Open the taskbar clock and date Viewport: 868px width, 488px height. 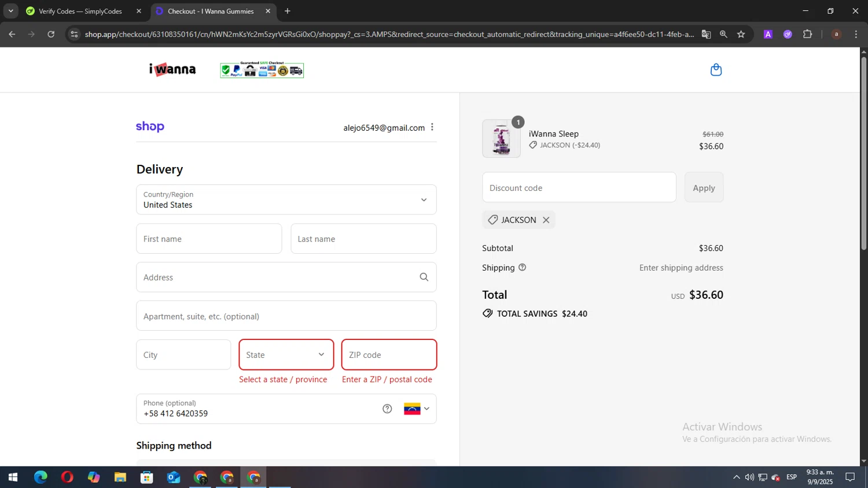[820, 477]
